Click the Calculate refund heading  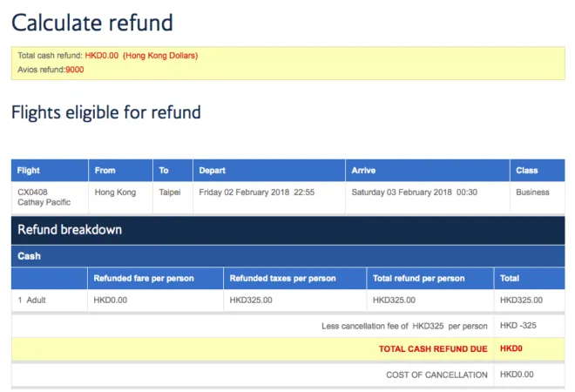click(92, 23)
